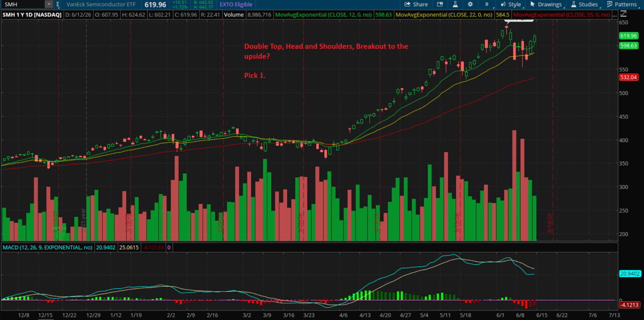Click the Share button

click(x=416, y=4)
